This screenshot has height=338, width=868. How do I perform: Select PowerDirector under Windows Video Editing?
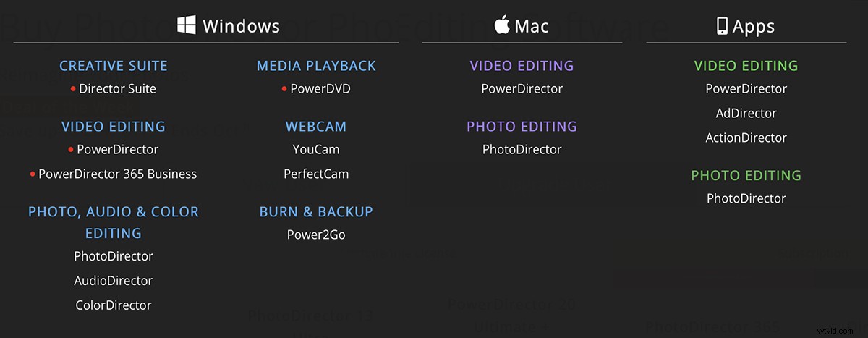pos(117,150)
